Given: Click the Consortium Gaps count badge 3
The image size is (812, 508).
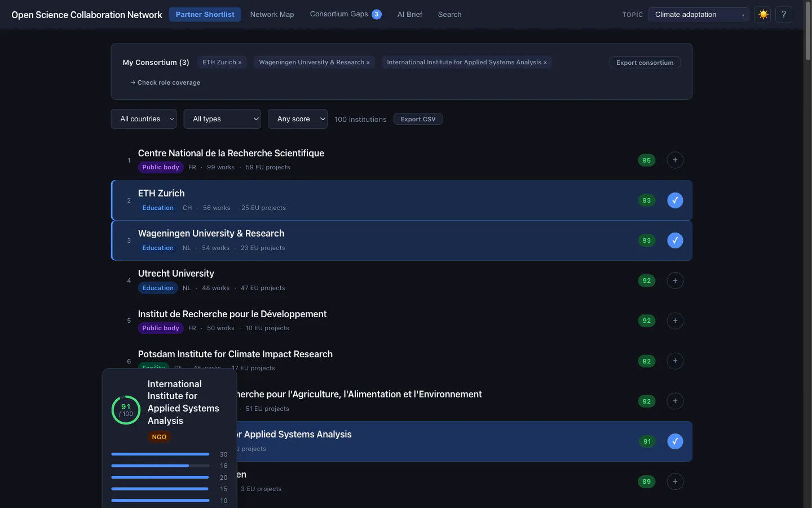Looking at the screenshot, I should [377, 15].
